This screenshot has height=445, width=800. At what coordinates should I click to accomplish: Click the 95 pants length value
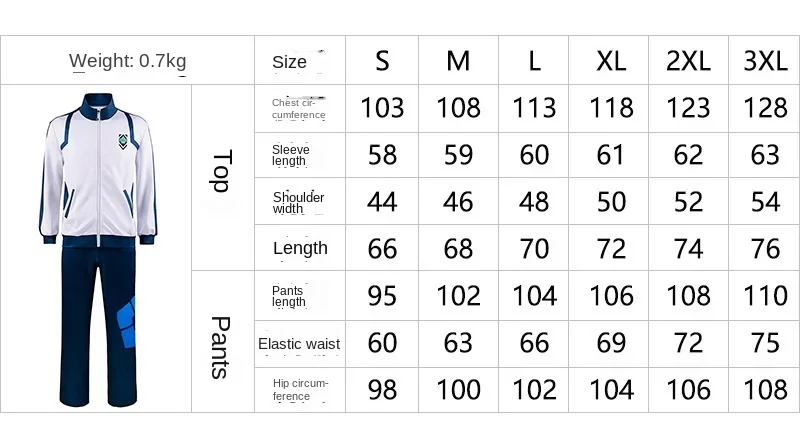pyautogui.click(x=382, y=296)
